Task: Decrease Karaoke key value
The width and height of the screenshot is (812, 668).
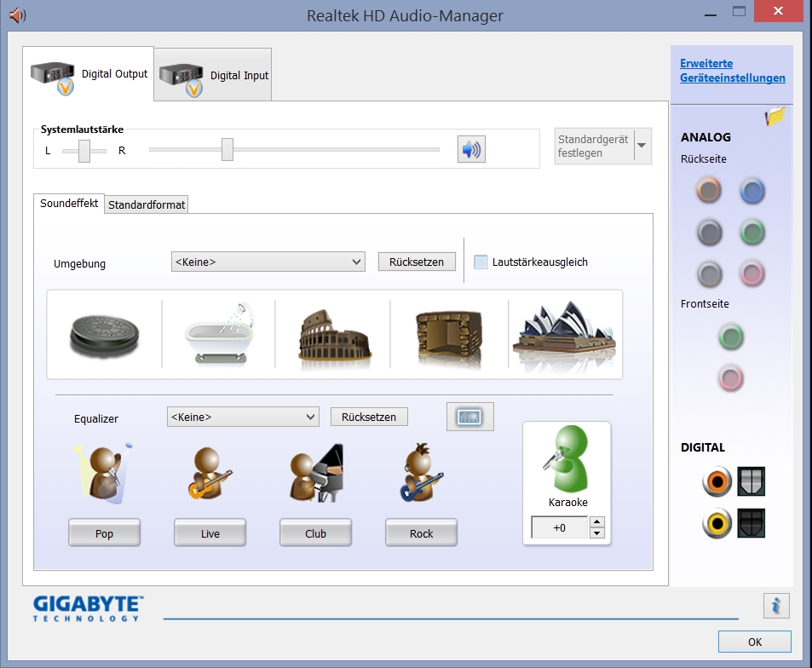Action: pyautogui.click(x=597, y=533)
